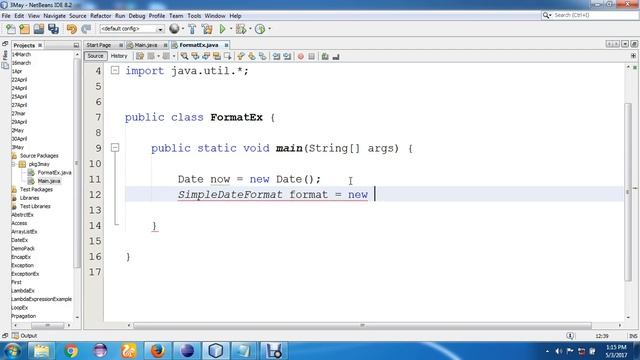Click the Find Selection magnifier icon in editor toolbar
Image resolution: width=640 pixels, height=360 pixels.
[184, 56]
